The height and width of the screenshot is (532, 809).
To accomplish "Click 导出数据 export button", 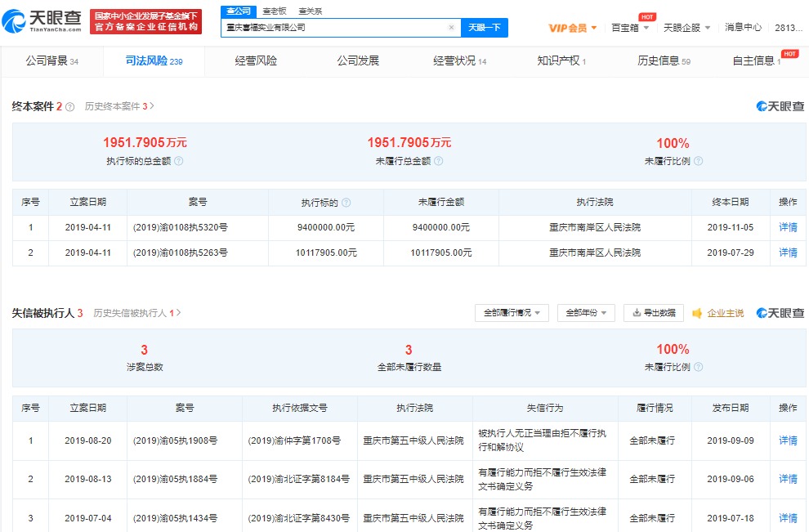I will pos(654,313).
